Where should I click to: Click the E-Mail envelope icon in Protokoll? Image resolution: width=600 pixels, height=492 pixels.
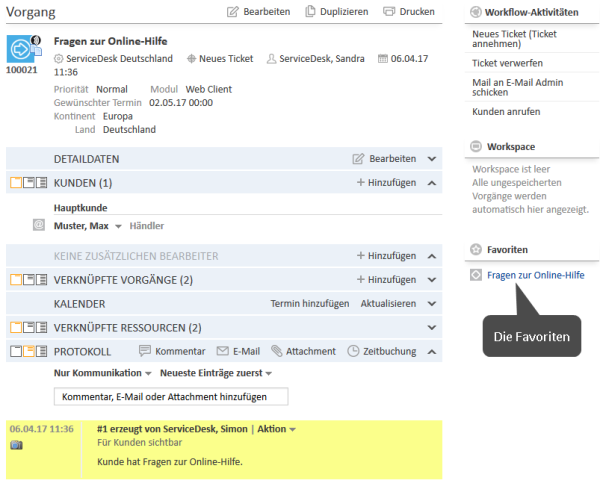(224, 351)
